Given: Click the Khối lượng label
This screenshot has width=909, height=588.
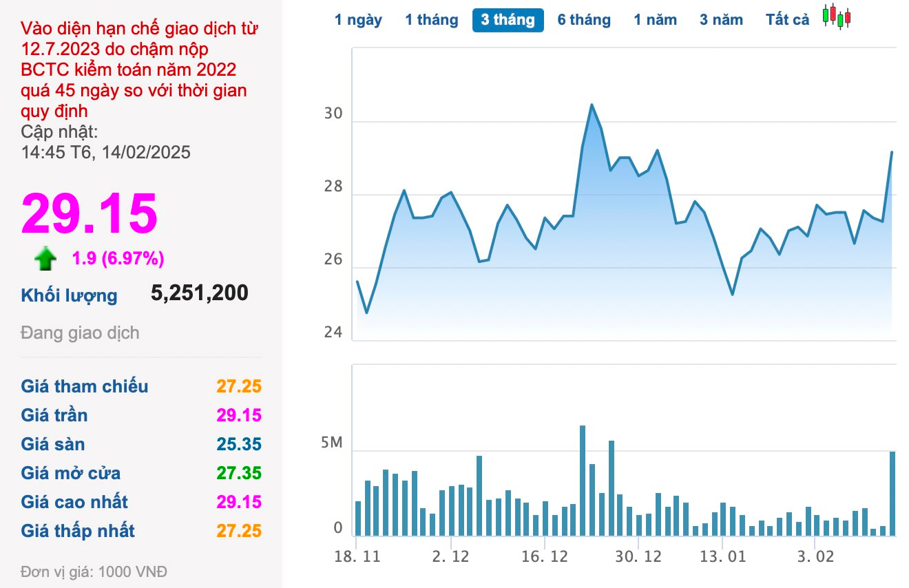Looking at the screenshot, I should [x=69, y=296].
